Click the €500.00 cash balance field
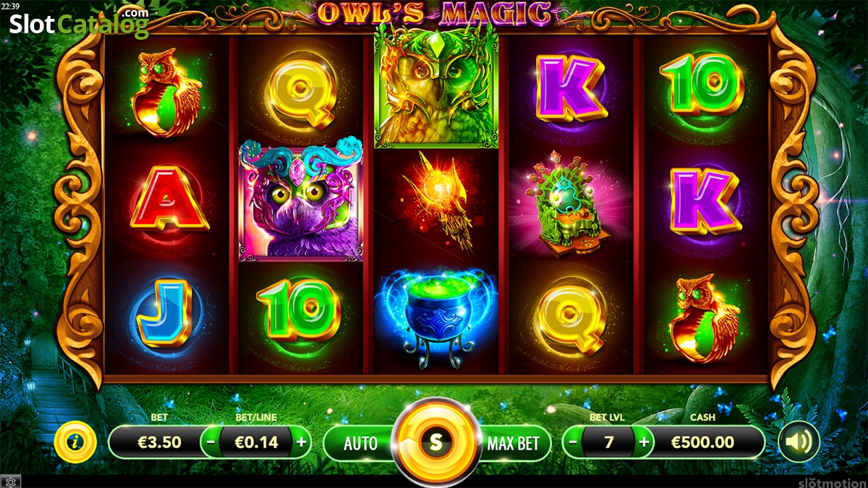 pyautogui.click(x=703, y=442)
